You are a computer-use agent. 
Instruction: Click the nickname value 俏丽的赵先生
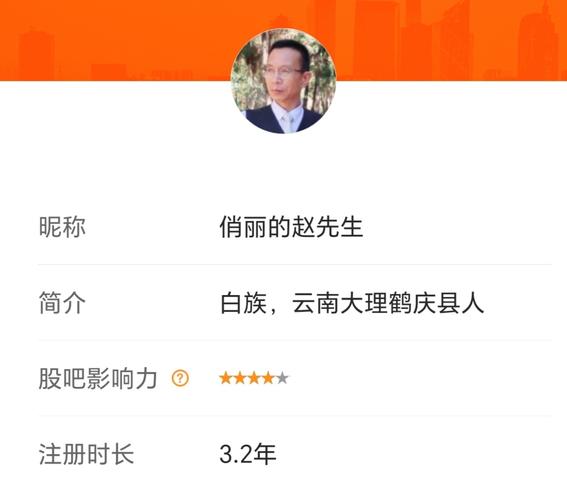pos(291,227)
